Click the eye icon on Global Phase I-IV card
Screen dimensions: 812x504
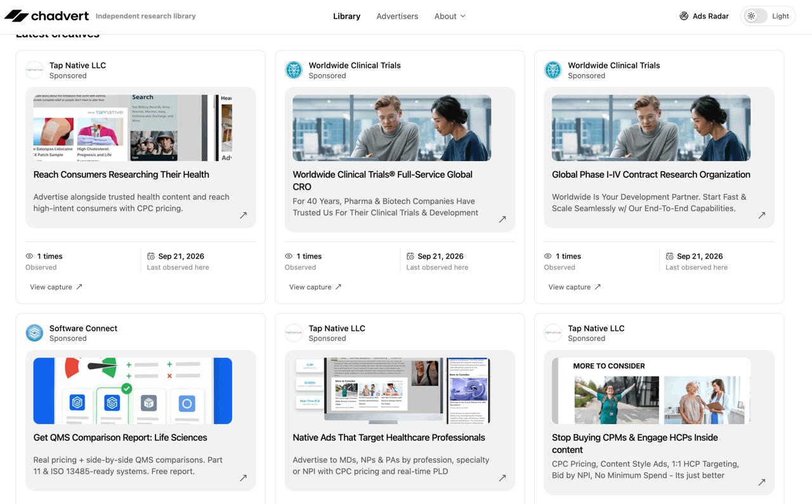tap(548, 256)
